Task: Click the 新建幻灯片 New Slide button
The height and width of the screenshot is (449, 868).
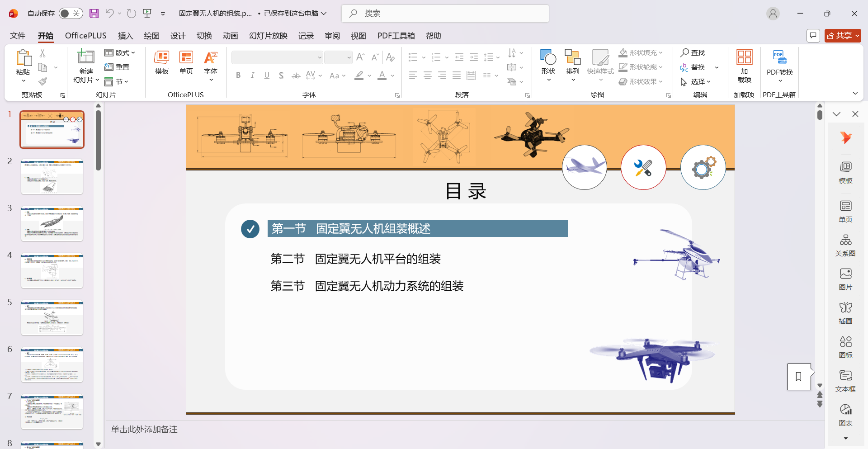Action: pos(86,66)
